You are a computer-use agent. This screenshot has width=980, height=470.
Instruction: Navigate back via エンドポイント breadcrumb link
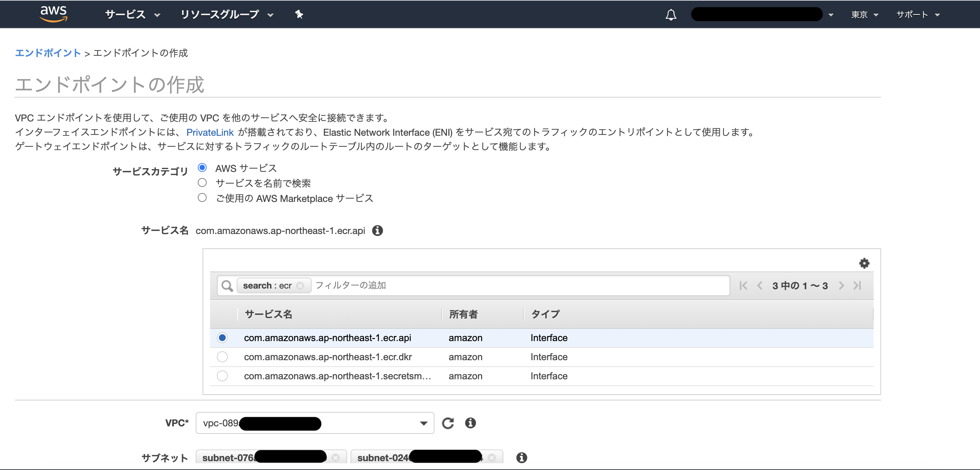tap(47, 53)
